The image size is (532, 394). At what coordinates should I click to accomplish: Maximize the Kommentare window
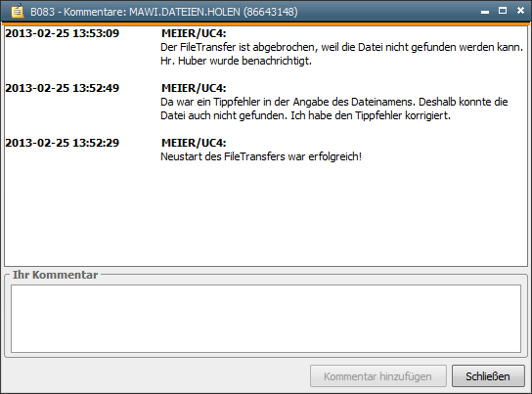click(x=503, y=11)
